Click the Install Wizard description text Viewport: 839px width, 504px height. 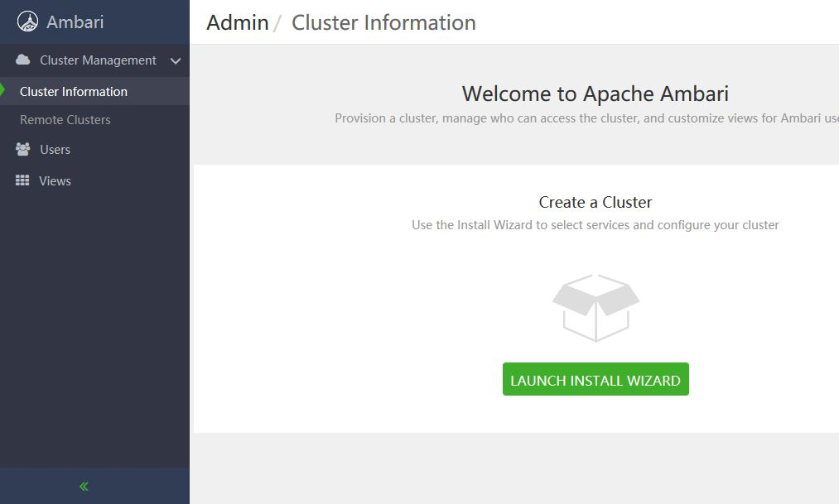tap(595, 225)
